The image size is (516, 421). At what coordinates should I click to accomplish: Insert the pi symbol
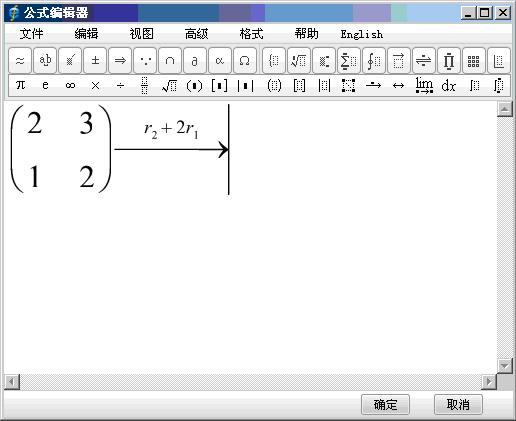click(20, 86)
